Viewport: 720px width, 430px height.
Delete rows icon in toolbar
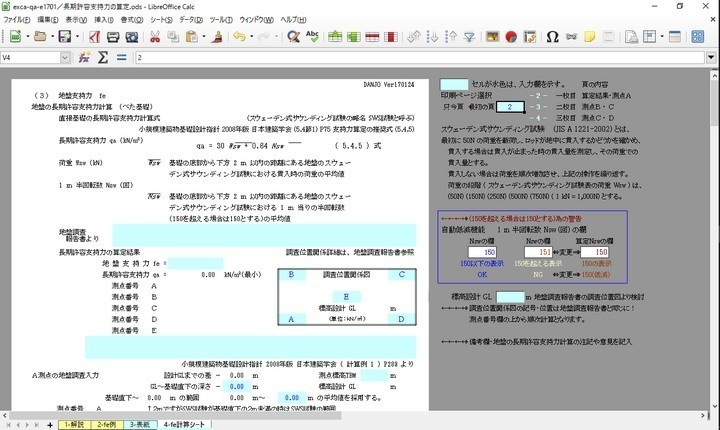coord(372,37)
